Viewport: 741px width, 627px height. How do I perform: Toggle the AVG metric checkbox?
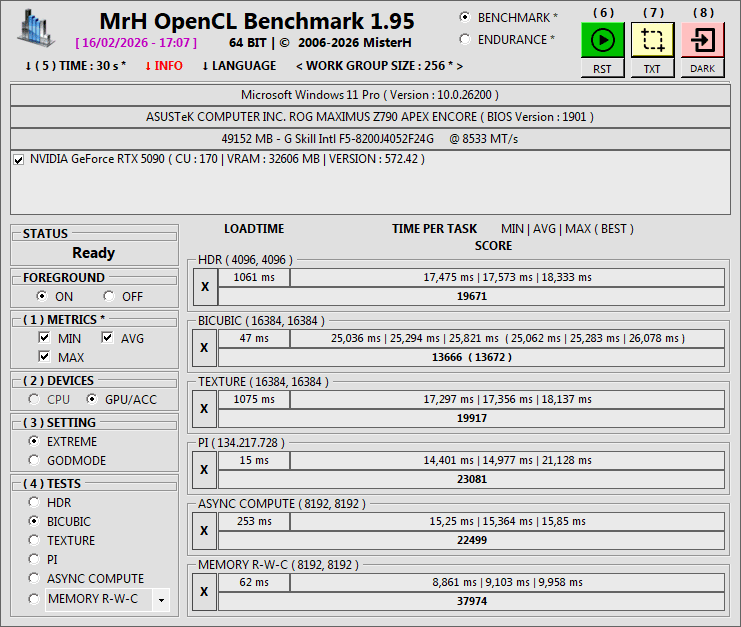(107, 338)
